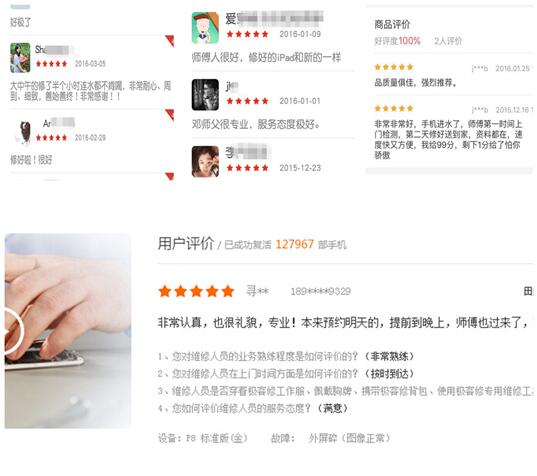Click the orange five-star rating of 寻**
Screen dimensions: 537x476
(x=196, y=291)
